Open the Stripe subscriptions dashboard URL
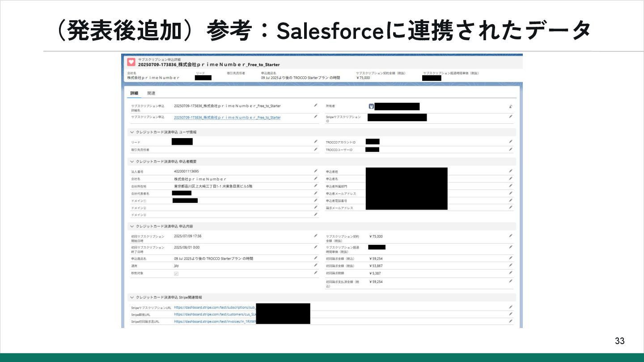Screen dimensions: 644x362 click(x=215, y=307)
